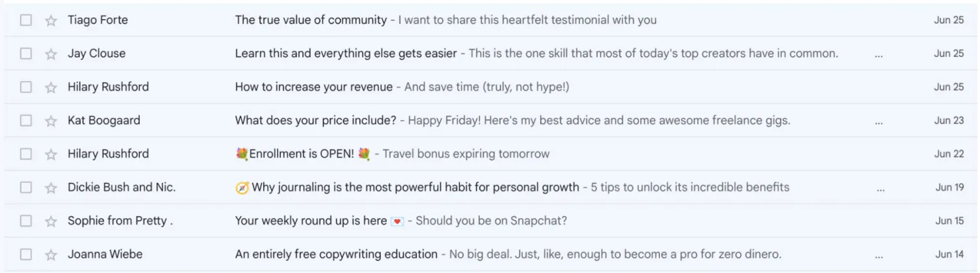Open "Your weekly round up is here" email
Screen dimensions: 980x273
[311, 221]
